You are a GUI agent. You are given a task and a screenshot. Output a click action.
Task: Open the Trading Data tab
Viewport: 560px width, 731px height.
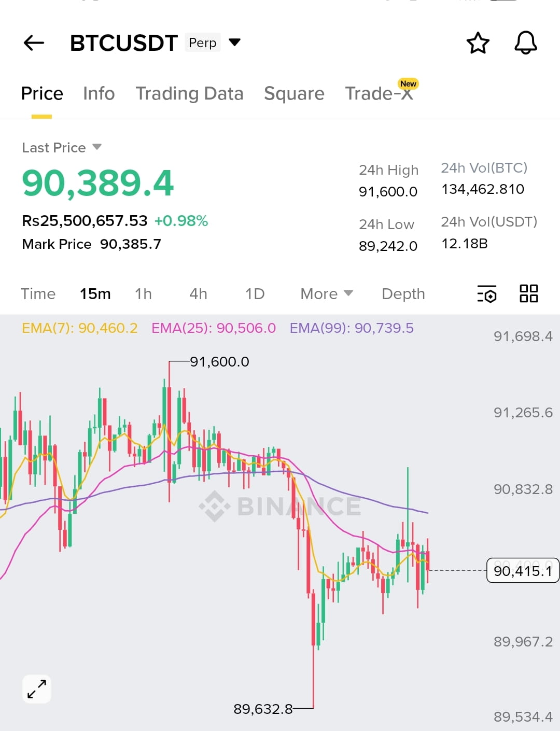pyautogui.click(x=189, y=93)
